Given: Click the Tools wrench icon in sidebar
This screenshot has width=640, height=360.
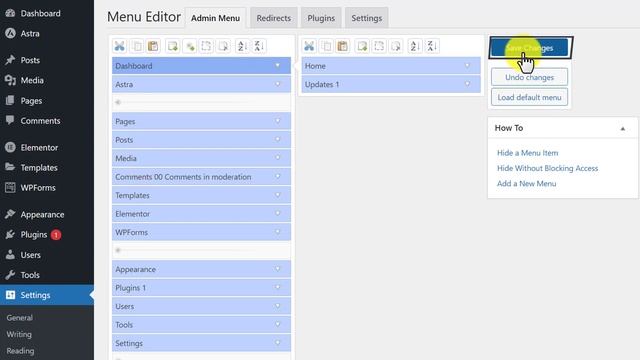Looking at the screenshot, I should coord(10,275).
